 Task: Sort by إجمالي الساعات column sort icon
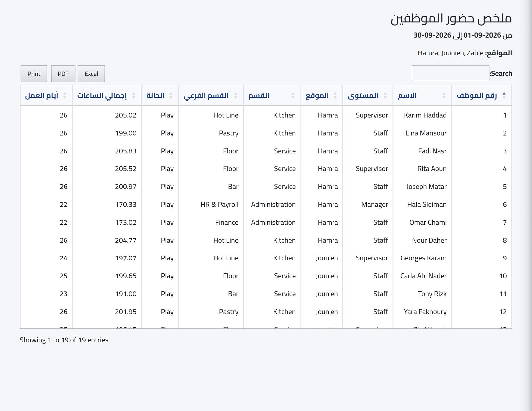point(134,95)
